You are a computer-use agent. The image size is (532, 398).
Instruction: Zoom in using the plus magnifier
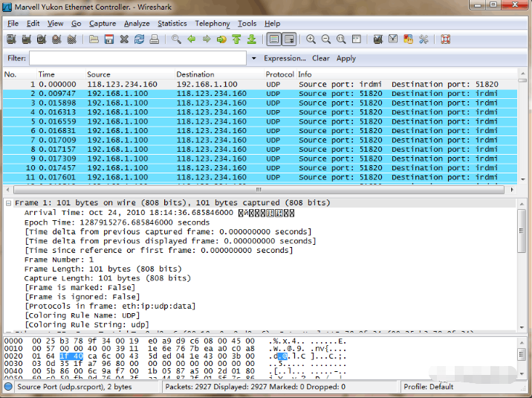click(x=311, y=39)
